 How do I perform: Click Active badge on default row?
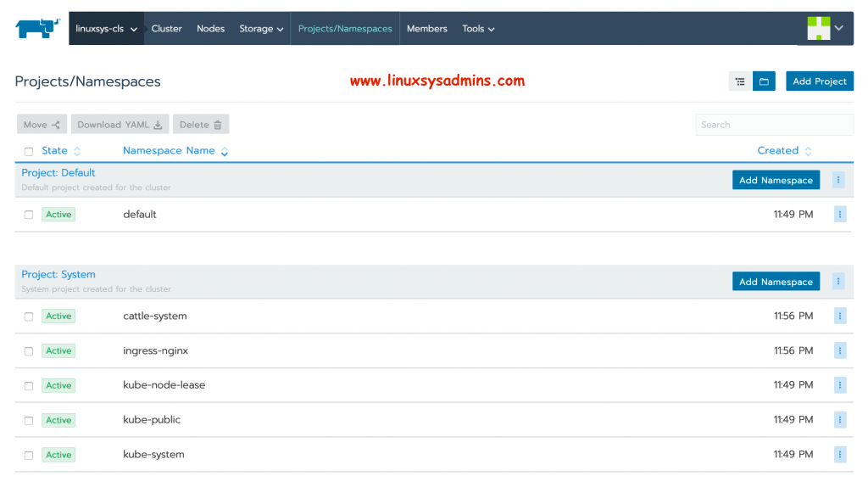(x=58, y=215)
